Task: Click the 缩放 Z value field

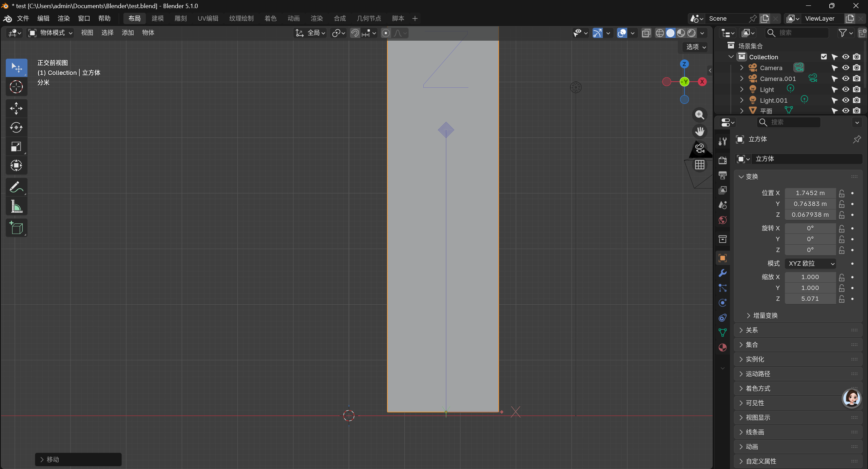Action: pyautogui.click(x=810, y=299)
